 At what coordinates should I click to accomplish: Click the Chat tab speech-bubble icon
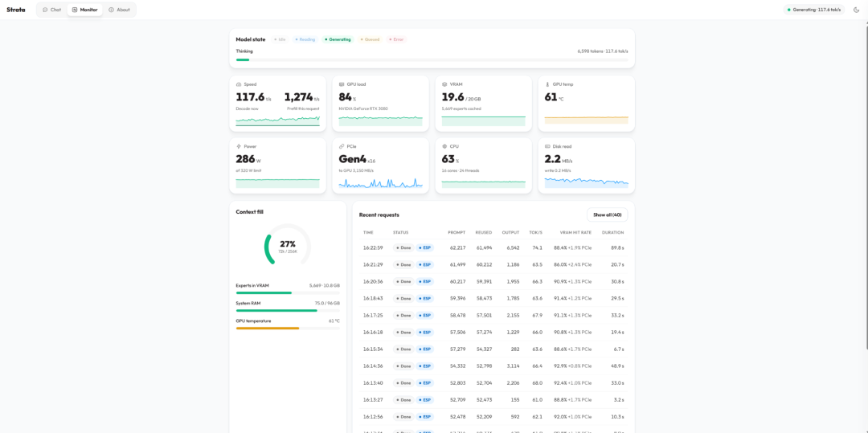click(x=45, y=10)
